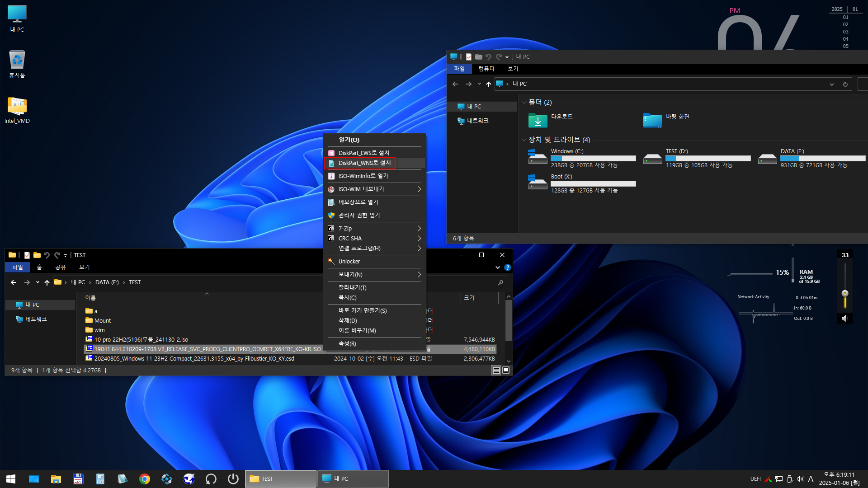
Task: Sort by 크기 column header
Action: [469, 298]
